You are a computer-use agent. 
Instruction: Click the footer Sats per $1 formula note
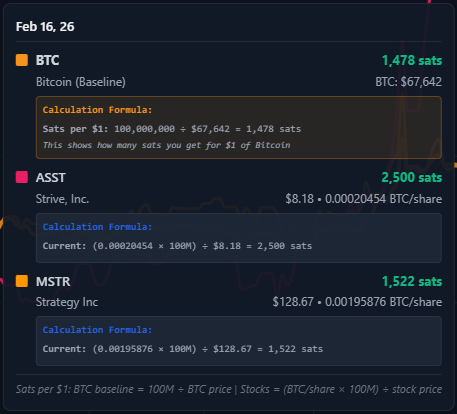point(229,389)
